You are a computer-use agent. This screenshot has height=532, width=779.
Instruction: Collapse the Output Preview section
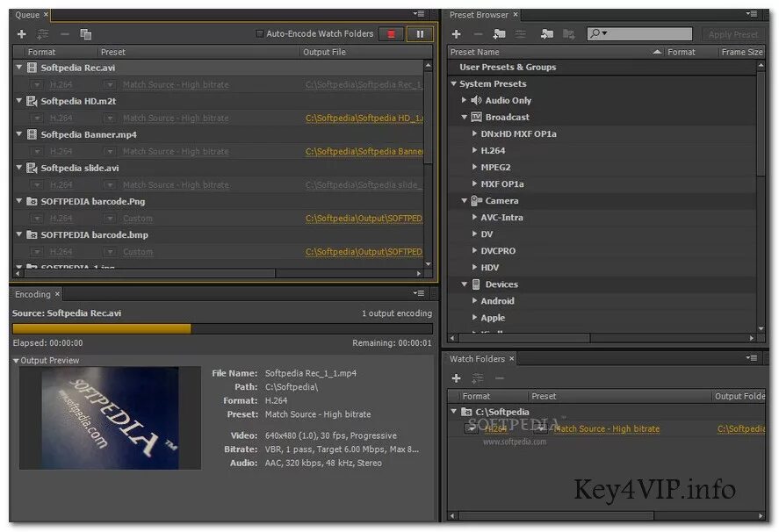click(16, 361)
